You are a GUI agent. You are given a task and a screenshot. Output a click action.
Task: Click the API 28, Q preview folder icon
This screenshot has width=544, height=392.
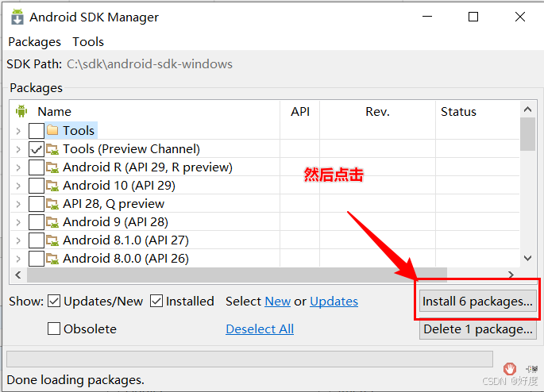tap(52, 204)
